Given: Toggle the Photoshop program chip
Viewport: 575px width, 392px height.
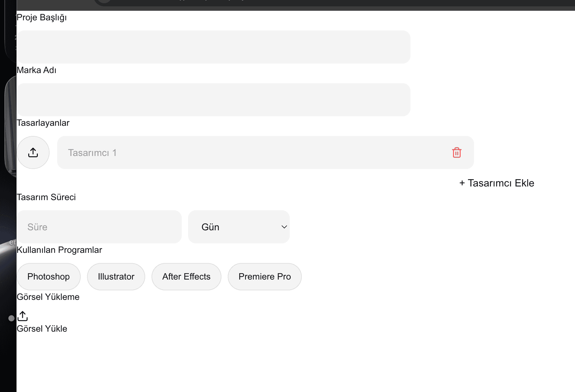Looking at the screenshot, I should coord(49,276).
